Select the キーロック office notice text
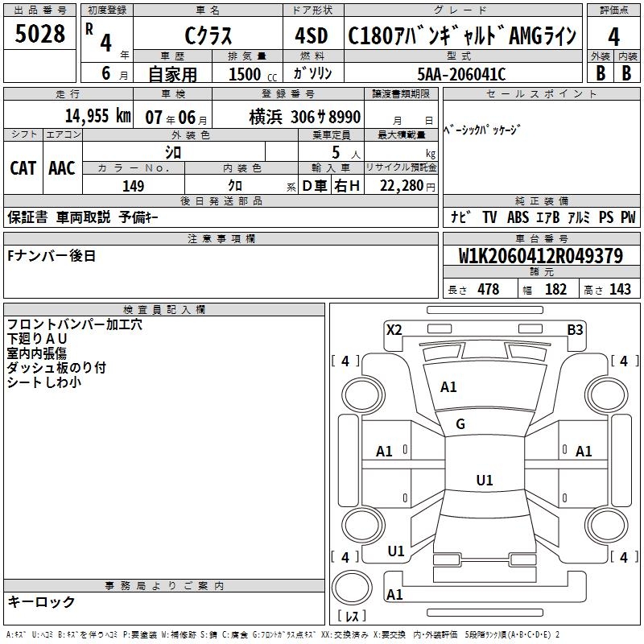This screenshot has width=644, height=644. [41, 602]
